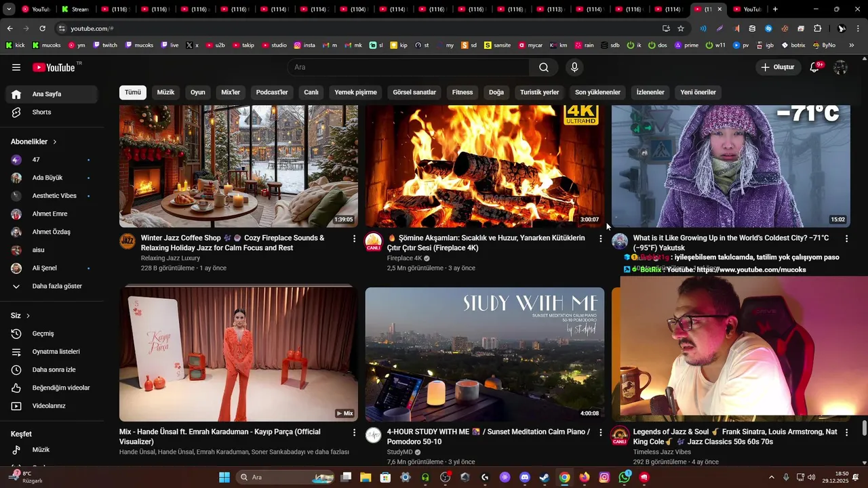868x488 pixels.
Task: Open Fireplace 4K channel avatar
Action: (374, 241)
